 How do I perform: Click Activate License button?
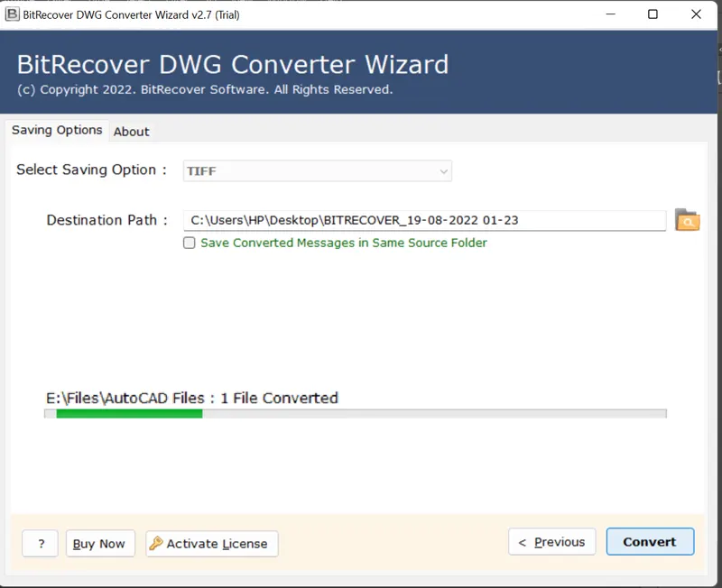[x=212, y=544]
